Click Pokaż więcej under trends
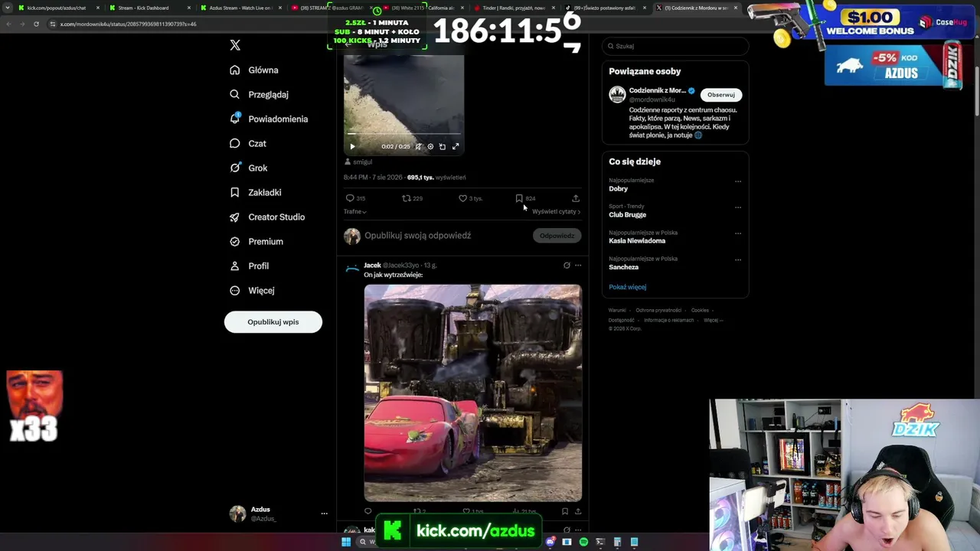 pos(628,287)
